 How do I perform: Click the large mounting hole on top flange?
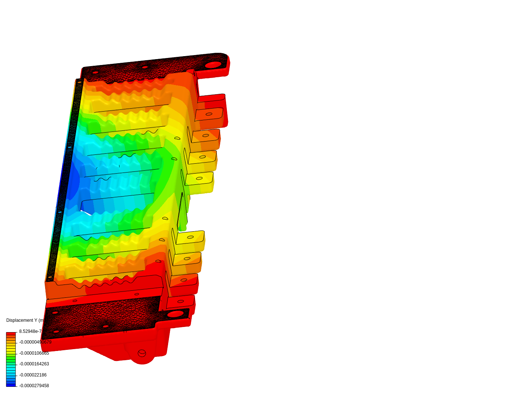[213, 65]
